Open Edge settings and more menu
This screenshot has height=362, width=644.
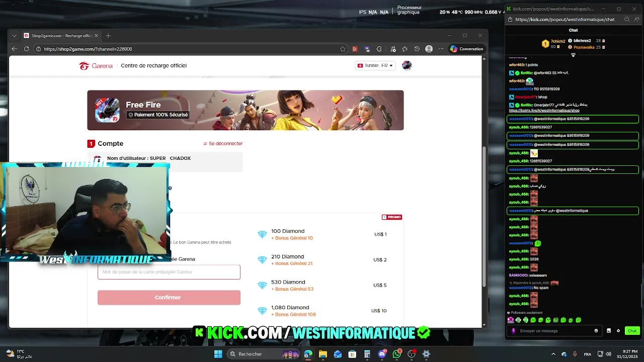click(441, 49)
